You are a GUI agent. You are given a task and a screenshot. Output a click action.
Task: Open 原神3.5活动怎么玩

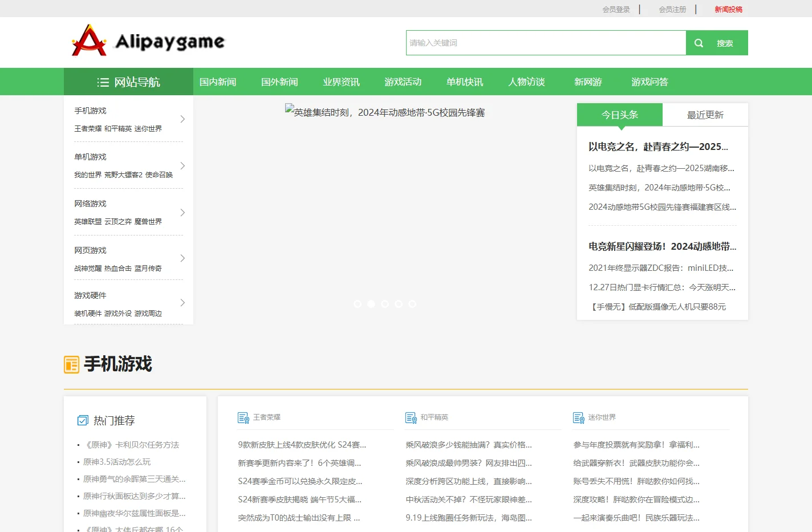tap(117, 462)
